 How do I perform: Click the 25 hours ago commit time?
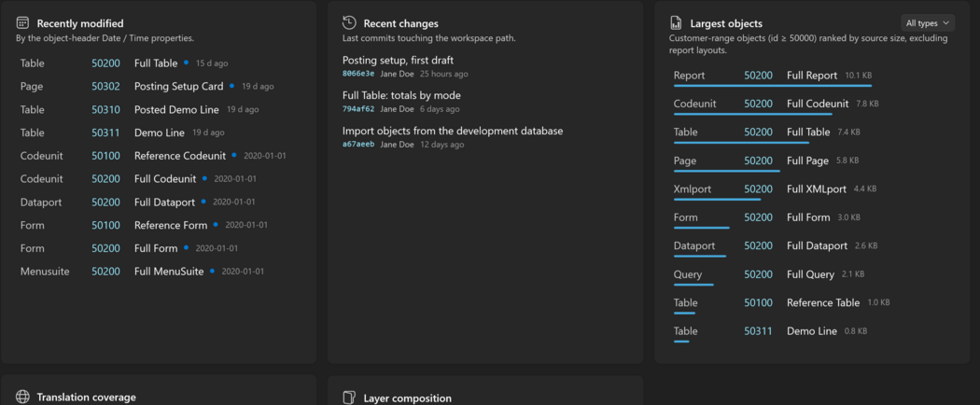(x=443, y=74)
